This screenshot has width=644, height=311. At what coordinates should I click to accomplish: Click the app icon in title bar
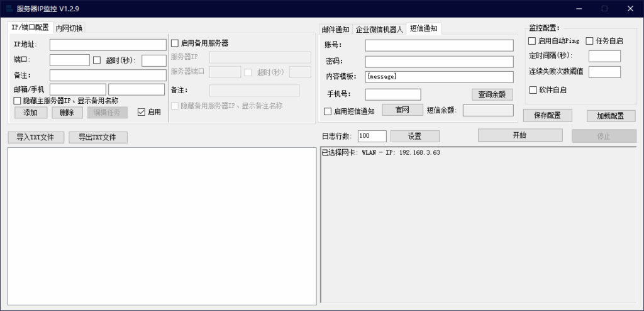(x=9, y=9)
